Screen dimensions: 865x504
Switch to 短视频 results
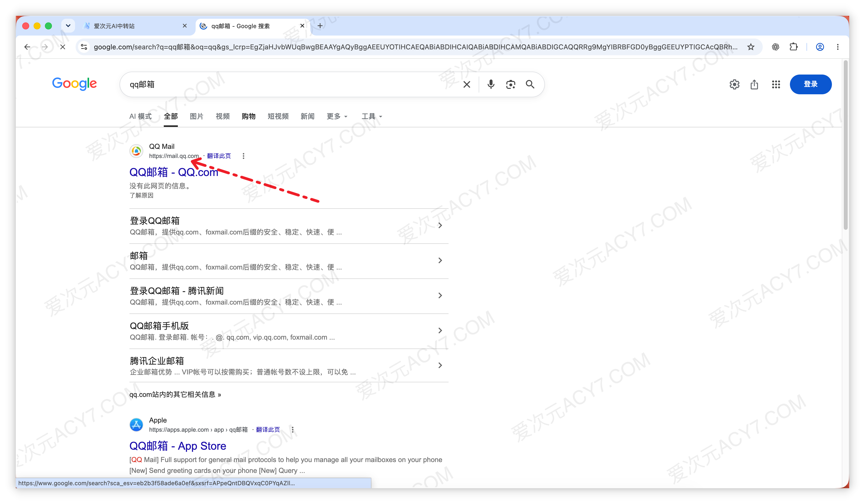[x=278, y=116]
